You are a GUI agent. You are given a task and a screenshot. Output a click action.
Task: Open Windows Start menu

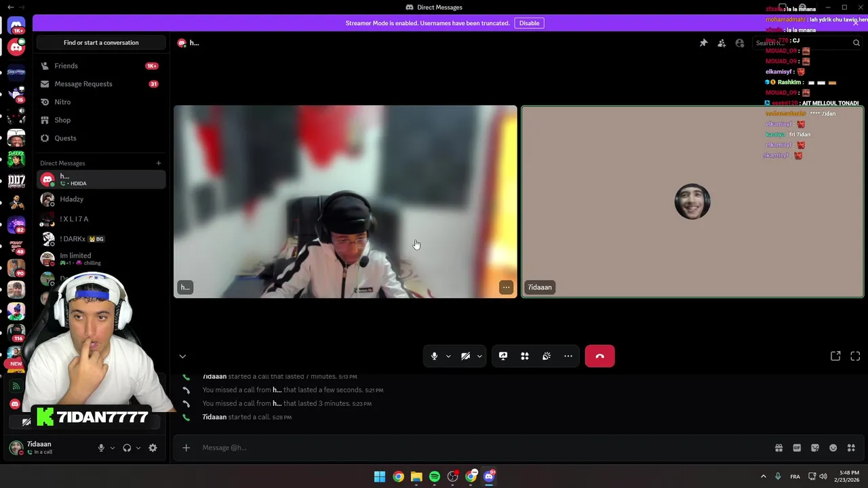380,476
